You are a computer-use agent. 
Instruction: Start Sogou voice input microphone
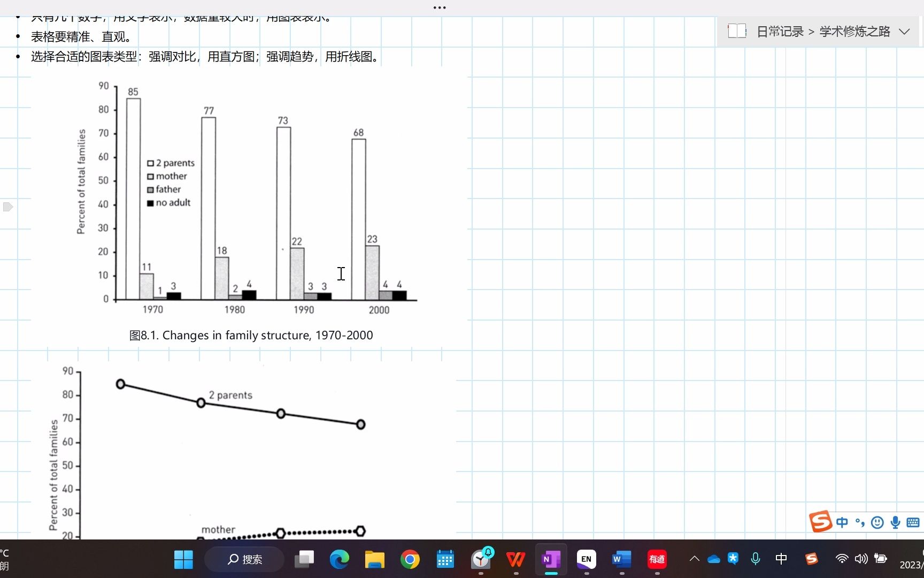click(x=896, y=522)
